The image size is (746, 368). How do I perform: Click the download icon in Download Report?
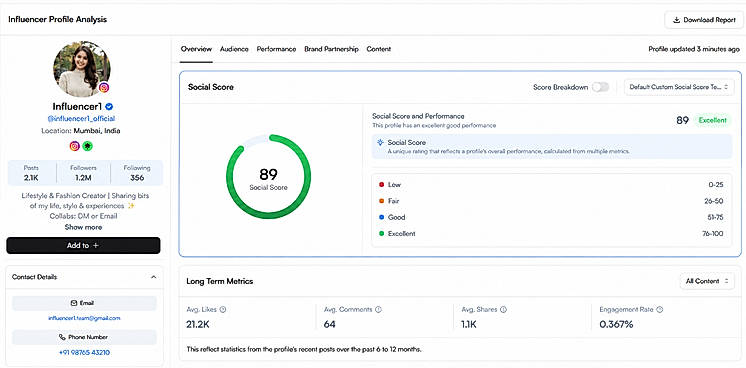[x=676, y=20]
